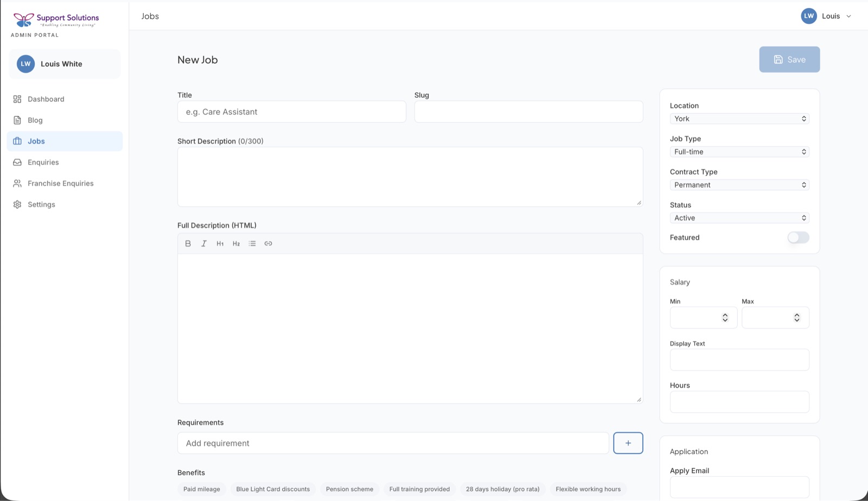
Task: Open the Location dropdown showing York
Action: [739, 119]
